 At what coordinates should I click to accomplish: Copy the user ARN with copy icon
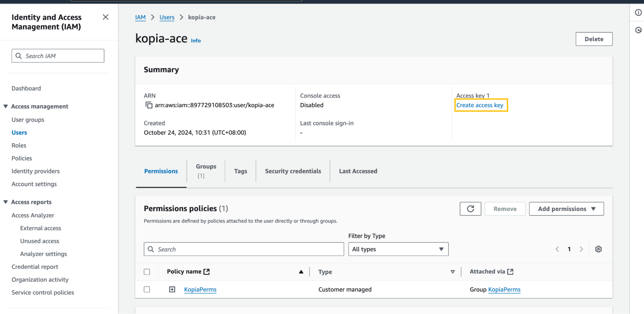(149, 105)
